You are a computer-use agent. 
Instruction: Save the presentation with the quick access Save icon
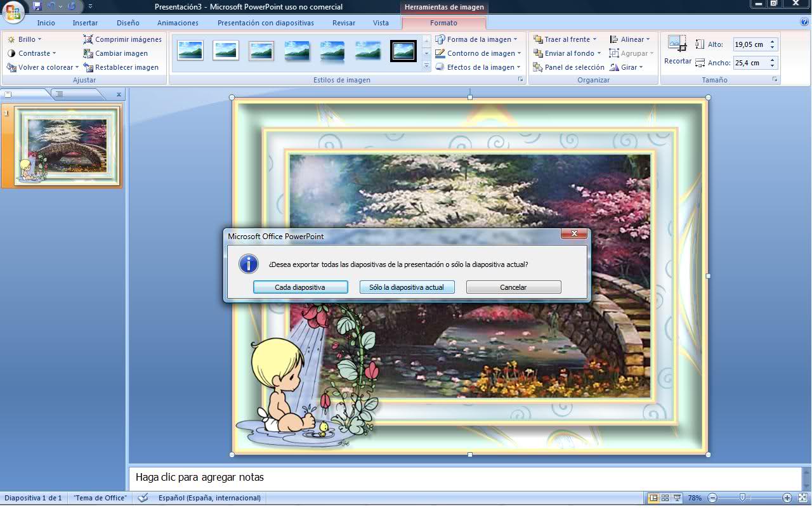tap(37, 6)
